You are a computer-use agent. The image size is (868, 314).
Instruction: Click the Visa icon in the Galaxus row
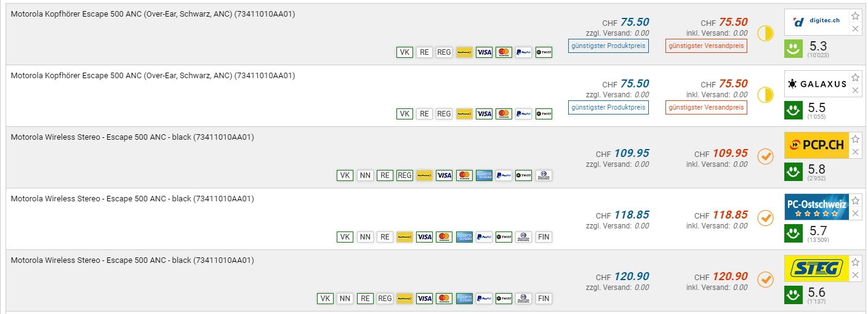484,114
